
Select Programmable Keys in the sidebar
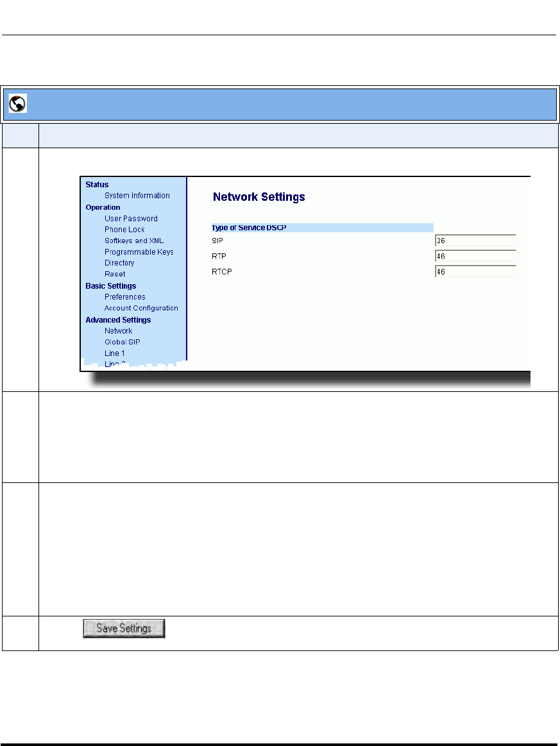139,251
